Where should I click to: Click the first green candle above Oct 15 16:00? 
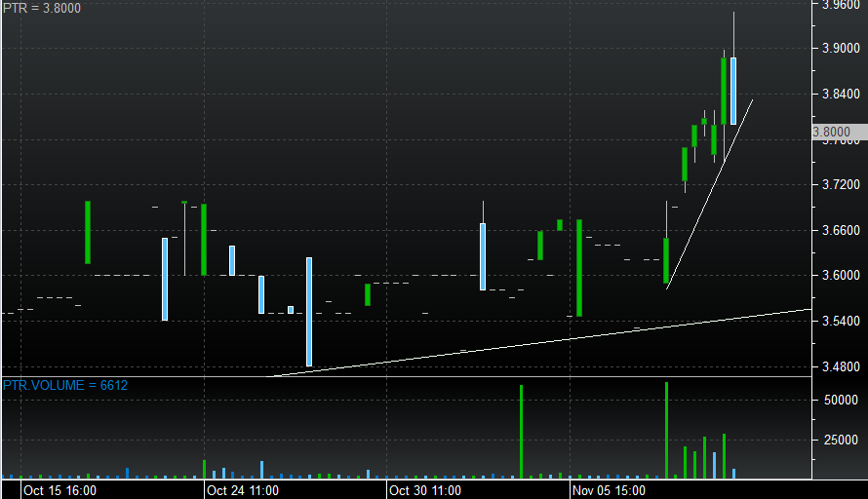coord(88,232)
